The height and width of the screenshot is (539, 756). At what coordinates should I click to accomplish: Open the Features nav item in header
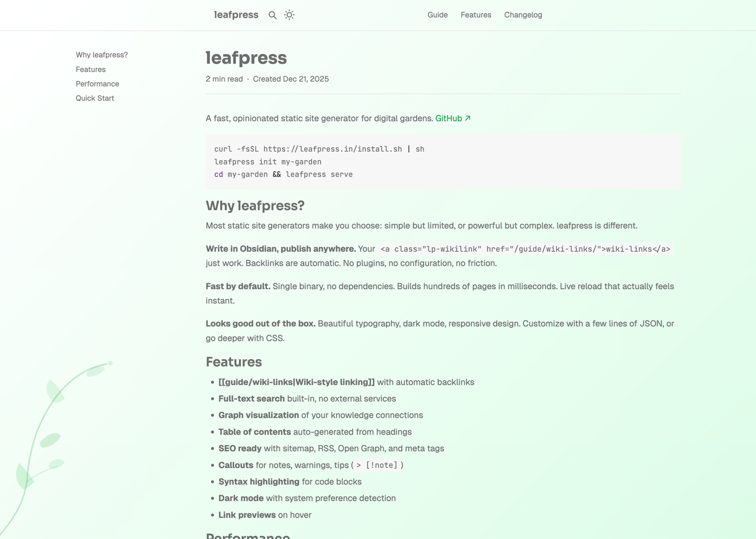coord(476,15)
